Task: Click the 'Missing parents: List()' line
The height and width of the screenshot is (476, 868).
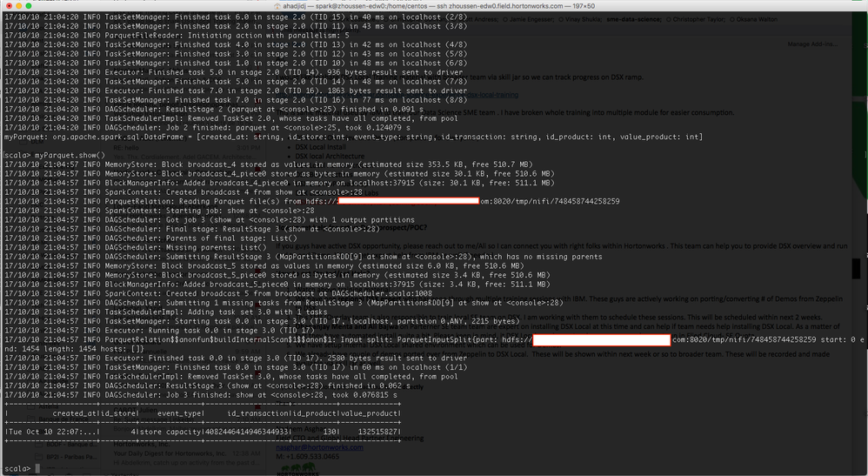Action: tap(135, 248)
